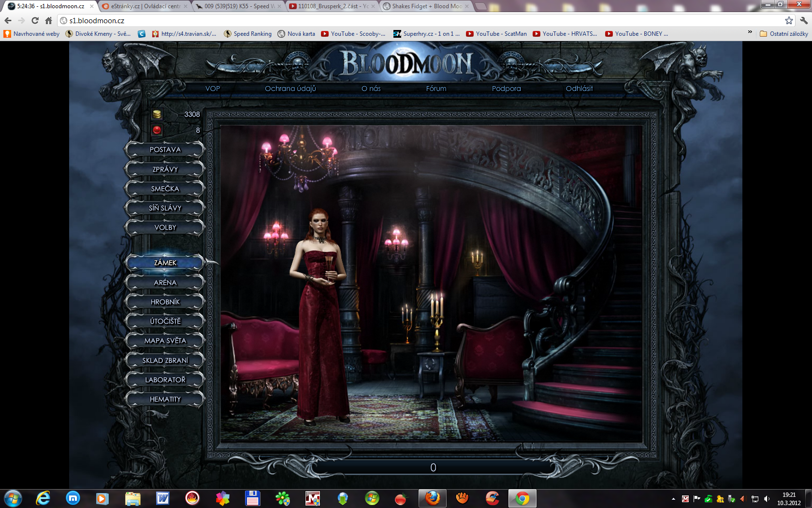Click the VOP link
Image resolution: width=812 pixels, height=508 pixels.
point(213,89)
